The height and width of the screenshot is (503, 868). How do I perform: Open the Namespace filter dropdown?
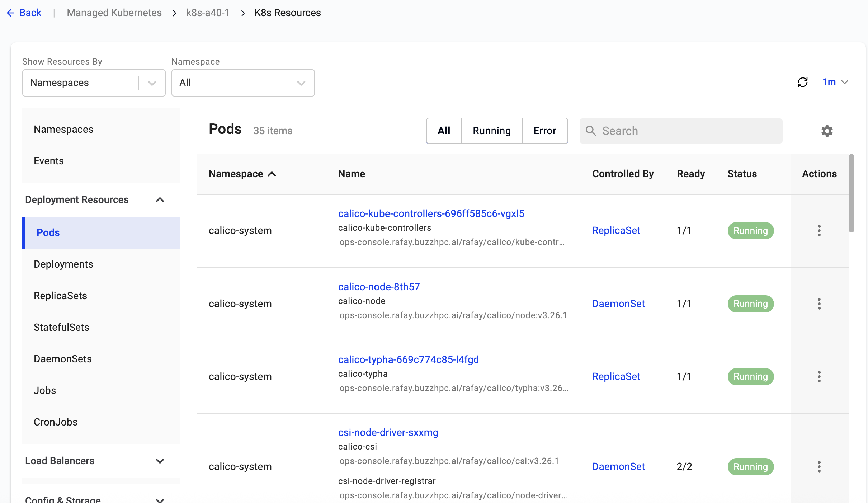pyautogui.click(x=243, y=83)
